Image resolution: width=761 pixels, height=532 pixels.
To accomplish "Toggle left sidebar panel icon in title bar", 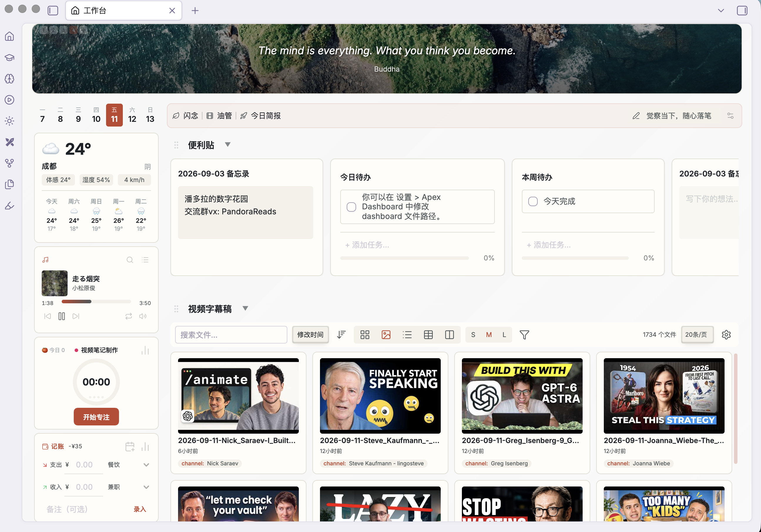I will [x=53, y=11].
